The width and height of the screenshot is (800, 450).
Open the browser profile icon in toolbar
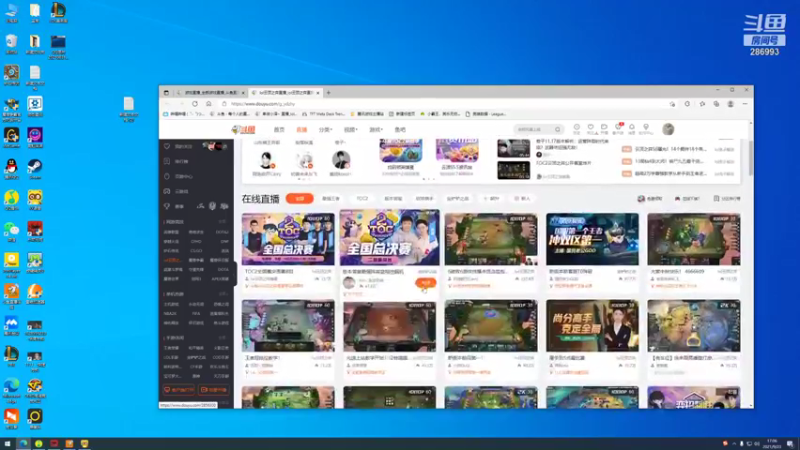pyautogui.click(x=730, y=104)
